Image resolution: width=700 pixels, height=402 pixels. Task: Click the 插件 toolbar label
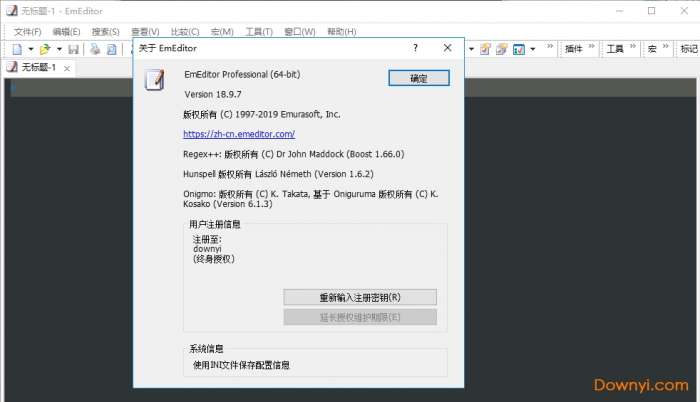tap(574, 49)
